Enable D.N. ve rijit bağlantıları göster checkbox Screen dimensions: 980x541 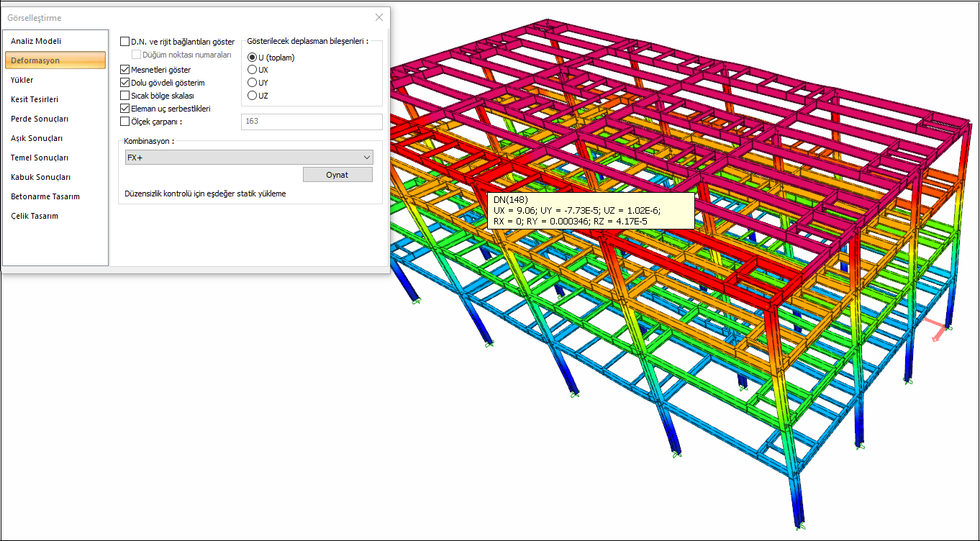pyautogui.click(x=125, y=42)
